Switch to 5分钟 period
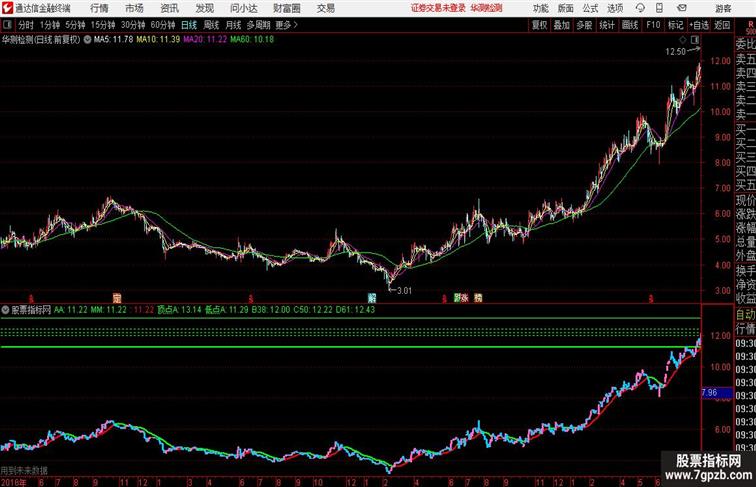756x487 pixels. click(75, 25)
